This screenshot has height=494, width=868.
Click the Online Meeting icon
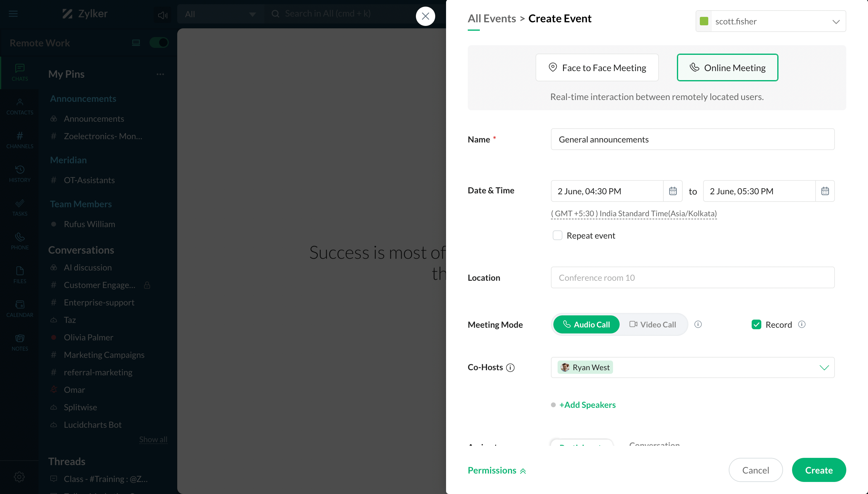[x=694, y=67]
